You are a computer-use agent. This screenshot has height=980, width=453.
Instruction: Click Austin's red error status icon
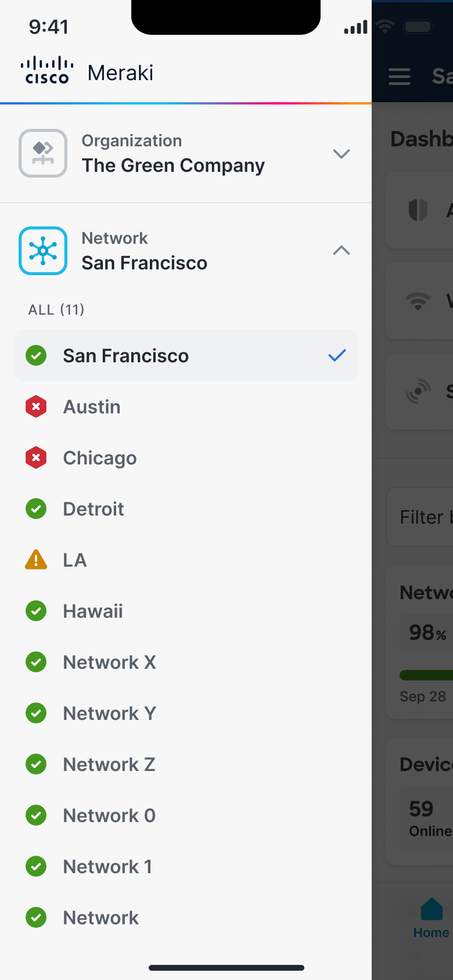coord(36,407)
